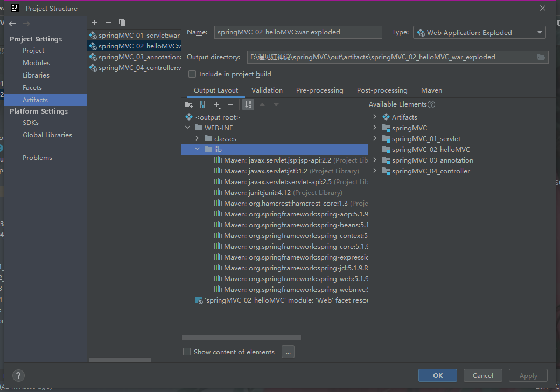Enable Include in project build checkbox
The width and height of the screenshot is (560, 392).
192,74
